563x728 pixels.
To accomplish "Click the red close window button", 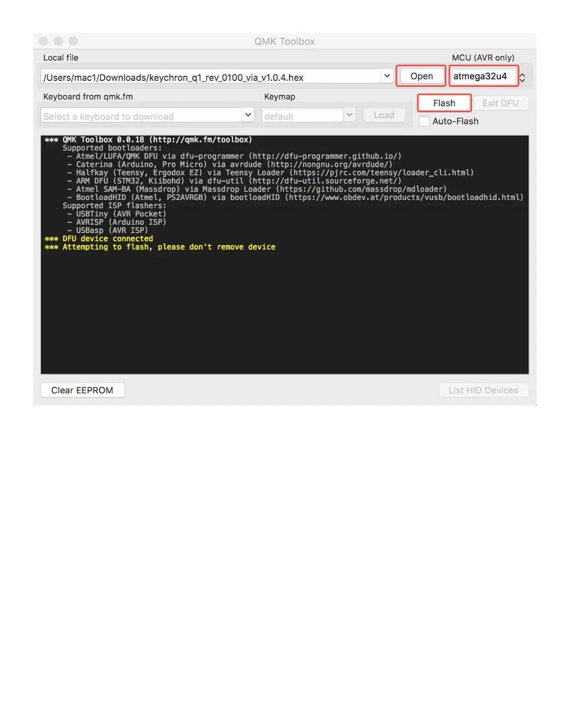I will (44, 41).
